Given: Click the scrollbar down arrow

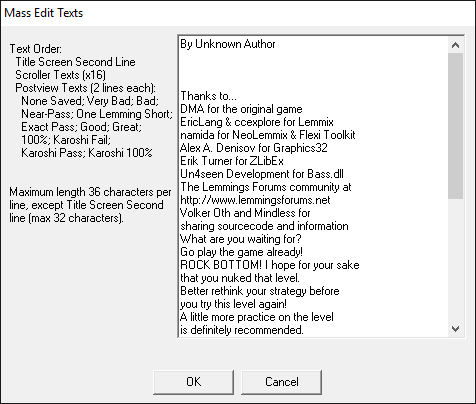Looking at the screenshot, I should 455,329.
